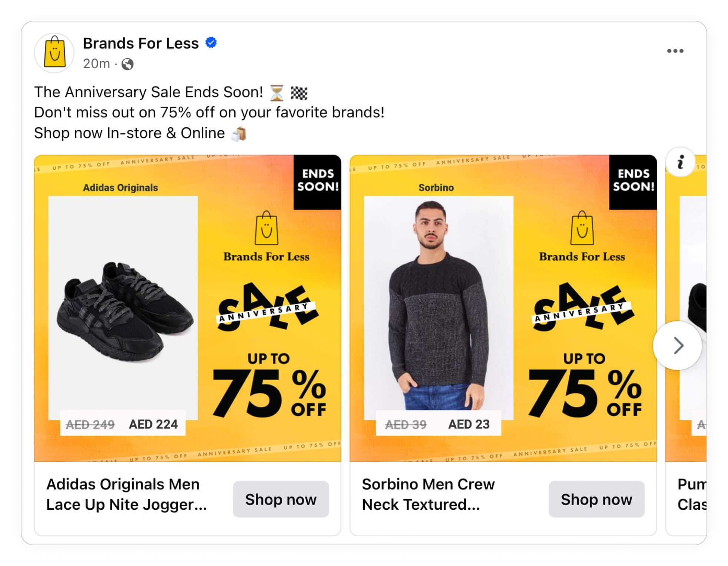This screenshot has width=728, height=566.
Task: Click Shop now under the Adidas joggers
Action: pos(281,500)
